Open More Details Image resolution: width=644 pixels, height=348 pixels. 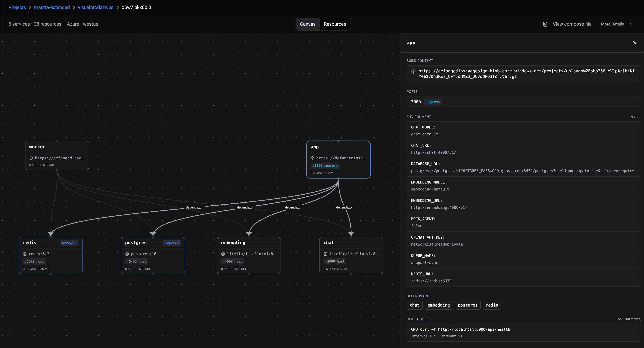(x=612, y=24)
